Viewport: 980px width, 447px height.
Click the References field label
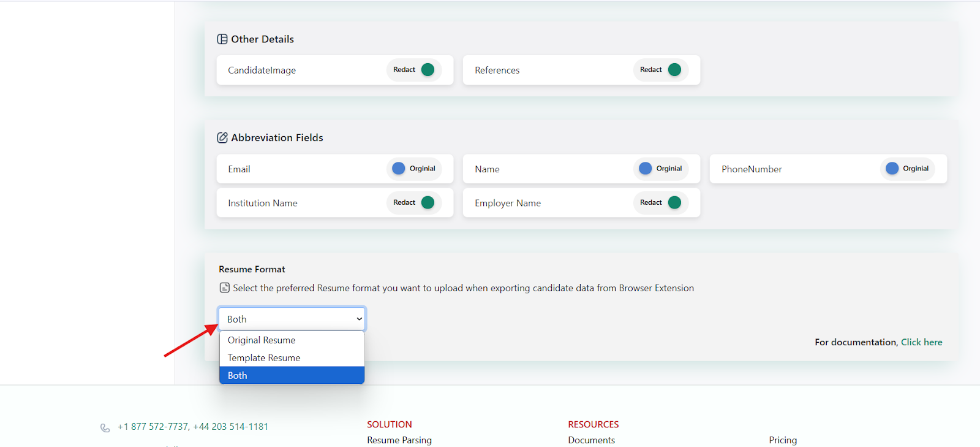(497, 71)
